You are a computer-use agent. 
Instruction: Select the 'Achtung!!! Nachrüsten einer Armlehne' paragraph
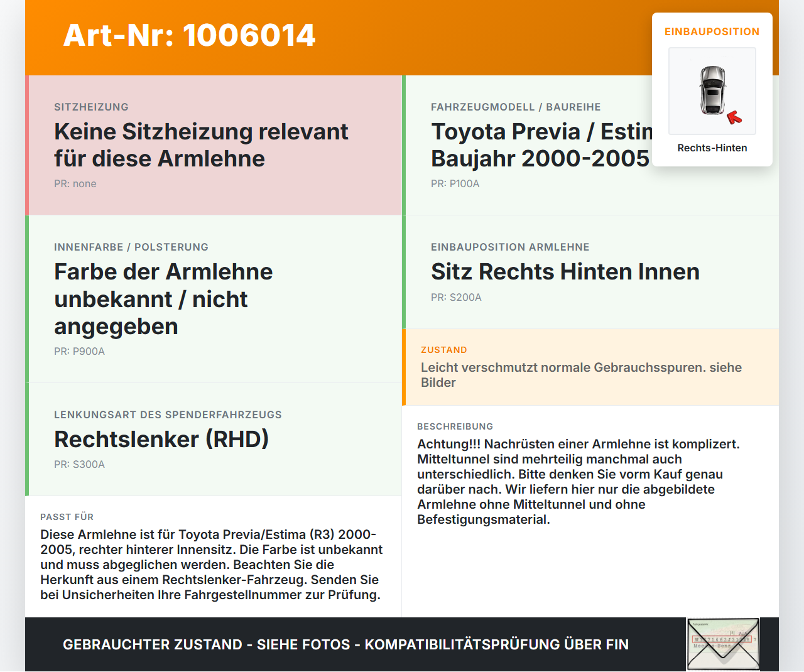579,482
